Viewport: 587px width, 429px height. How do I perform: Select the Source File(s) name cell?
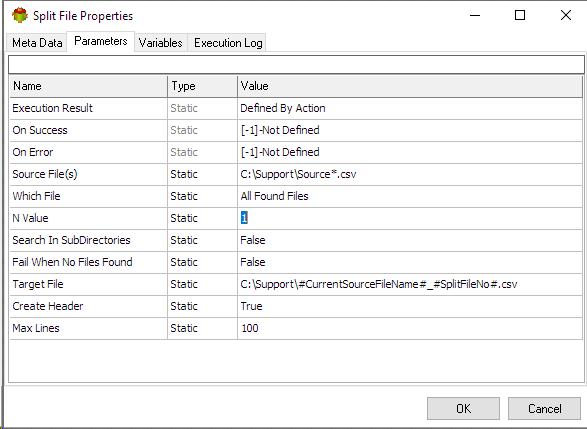click(89, 174)
